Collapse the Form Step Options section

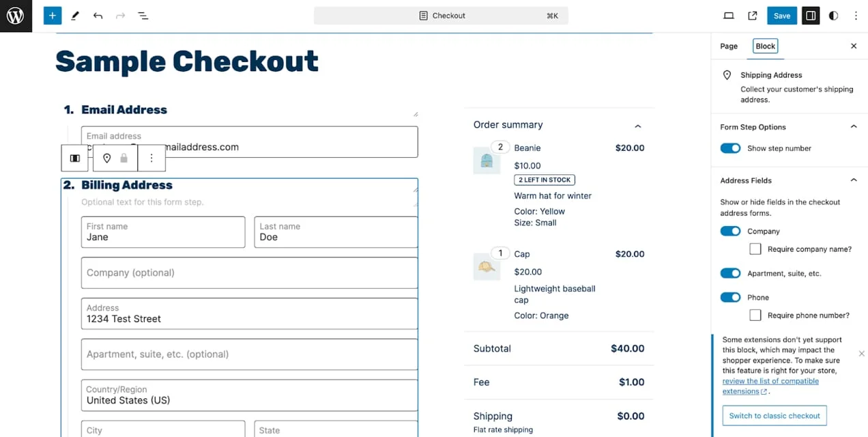854,127
